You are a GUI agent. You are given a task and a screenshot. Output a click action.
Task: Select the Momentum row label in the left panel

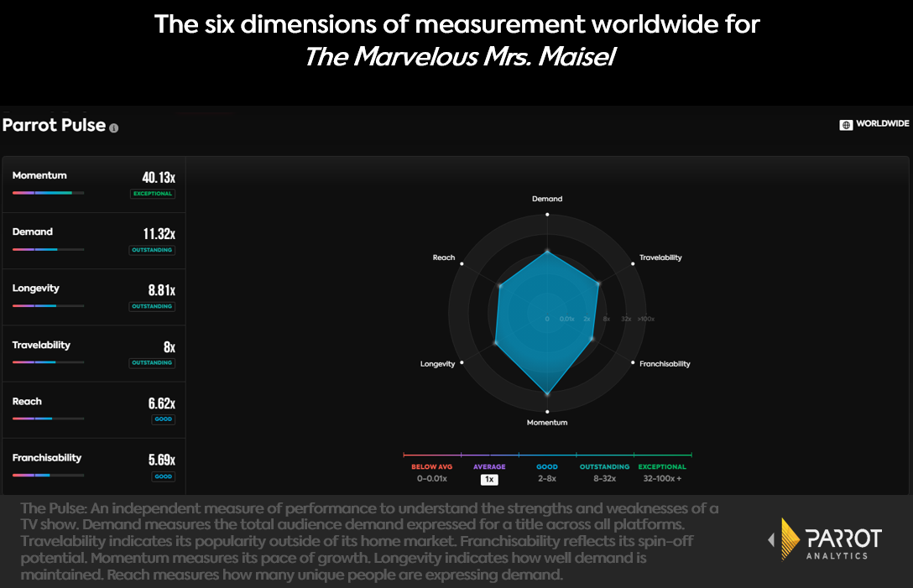click(x=39, y=175)
